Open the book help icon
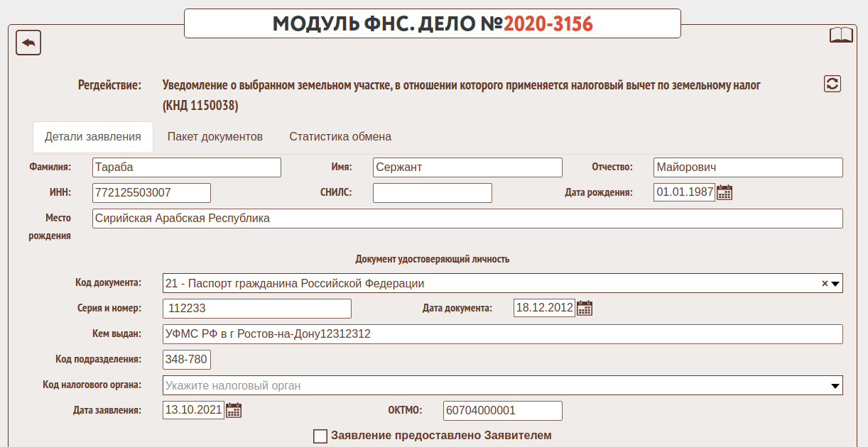 pyautogui.click(x=841, y=35)
